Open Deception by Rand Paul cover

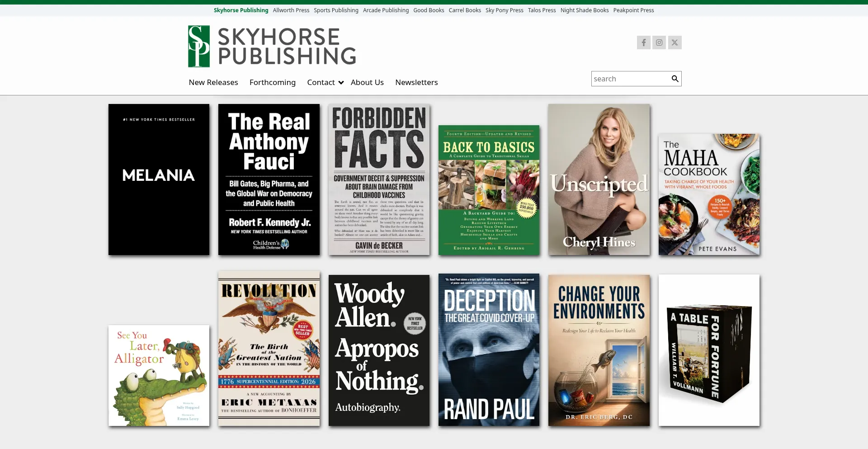489,350
